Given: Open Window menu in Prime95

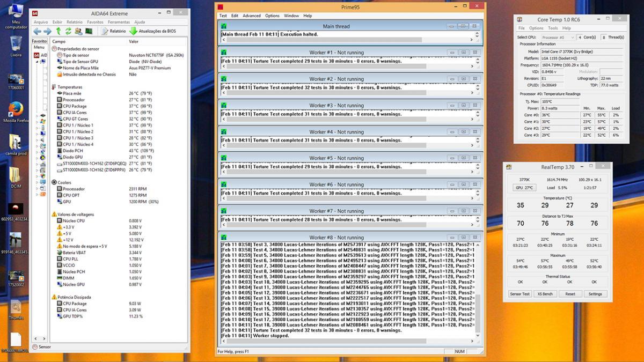Looking at the screenshot, I should (x=291, y=16).
